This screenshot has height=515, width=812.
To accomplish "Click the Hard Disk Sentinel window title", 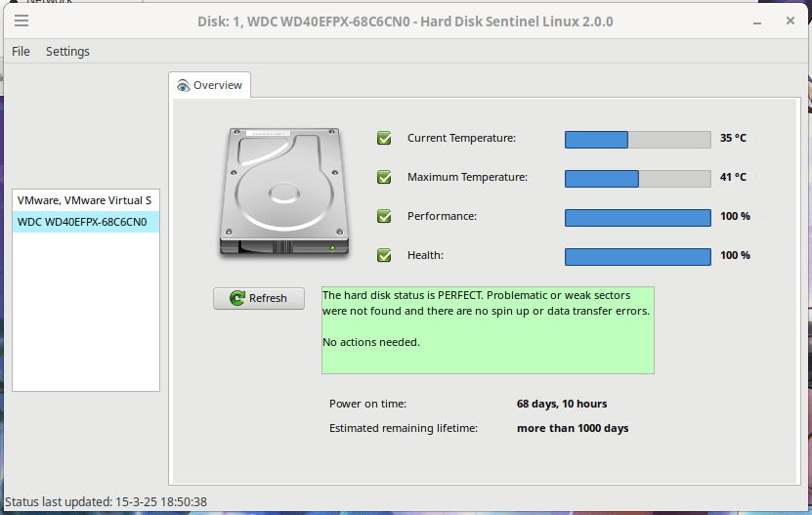I will (405, 21).
